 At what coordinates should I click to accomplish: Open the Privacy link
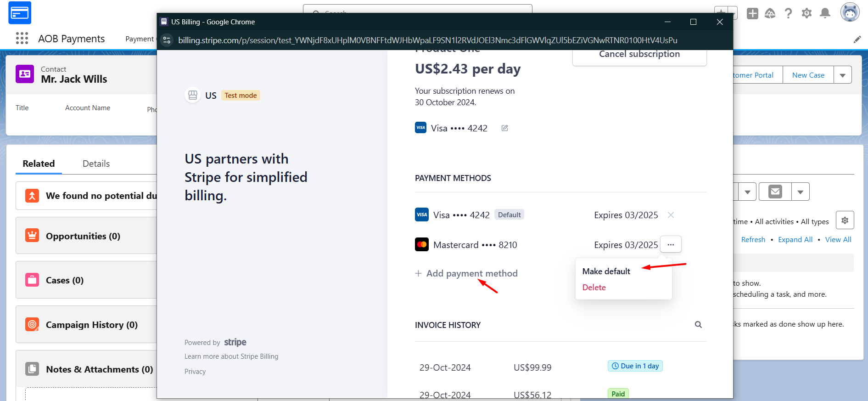pos(195,372)
